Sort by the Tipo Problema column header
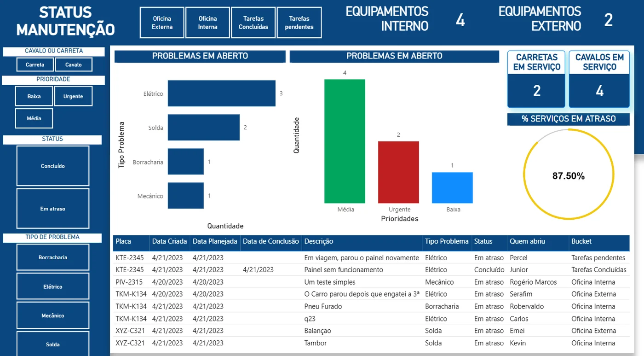The height and width of the screenshot is (356, 644). 447,241
